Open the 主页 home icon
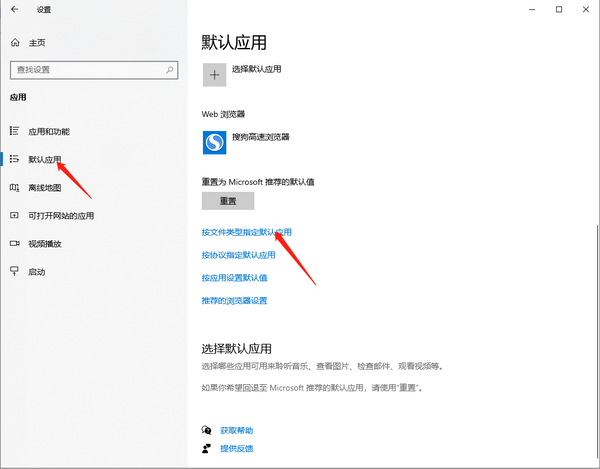This screenshot has width=600, height=469. pos(15,42)
